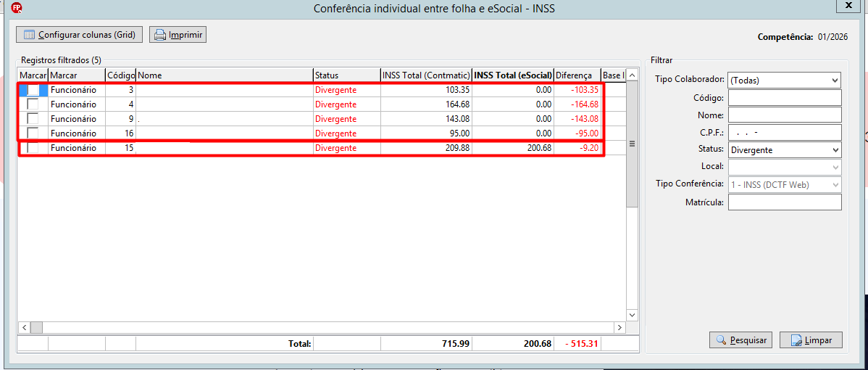This screenshot has height=370, width=868.
Task: Mark checkbox for Funcionário código 15
Action: pyautogui.click(x=33, y=148)
